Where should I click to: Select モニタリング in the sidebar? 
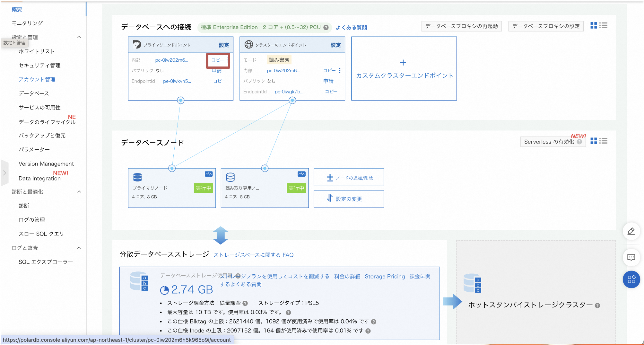[x=27, y=23]
